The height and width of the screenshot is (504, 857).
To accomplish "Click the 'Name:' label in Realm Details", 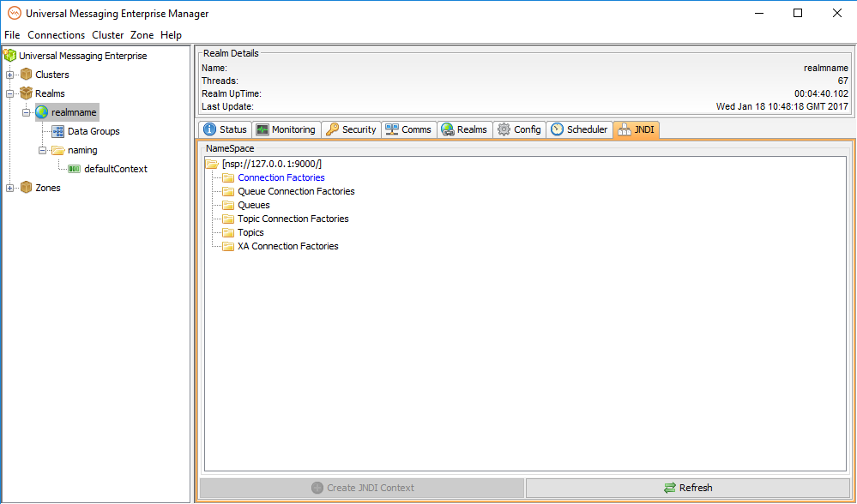I will [x=214, y=69].
